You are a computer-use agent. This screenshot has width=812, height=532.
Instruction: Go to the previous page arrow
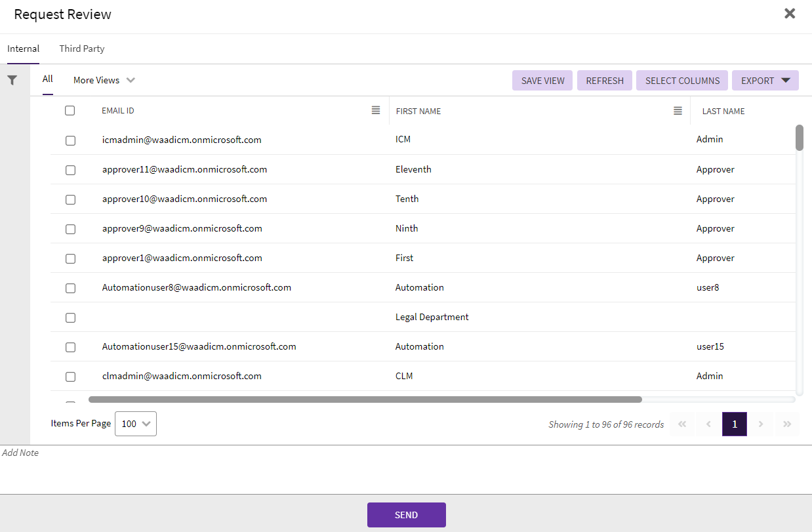pos(708,424)
